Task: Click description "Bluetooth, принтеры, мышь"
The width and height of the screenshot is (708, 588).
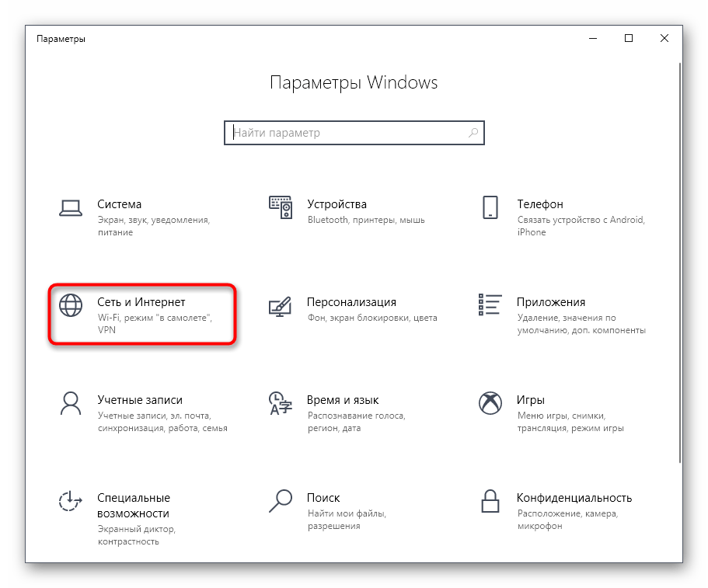Action: coord(366,221)
